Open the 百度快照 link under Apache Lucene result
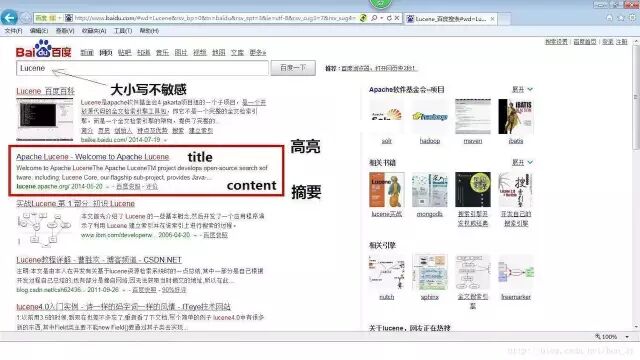 129,187
